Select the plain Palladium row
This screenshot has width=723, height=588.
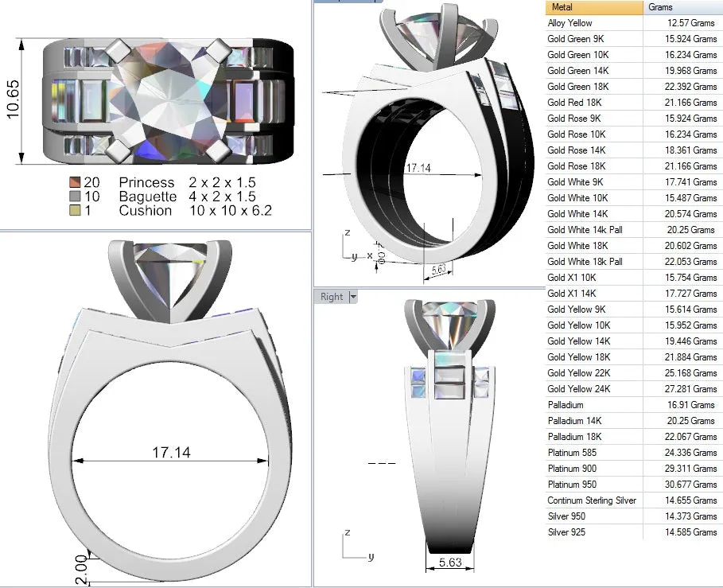(634, 405)
